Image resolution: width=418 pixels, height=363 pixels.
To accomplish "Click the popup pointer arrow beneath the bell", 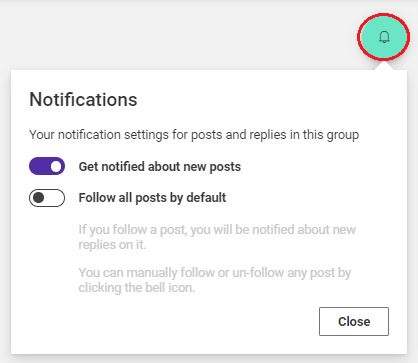I will 384,66.
